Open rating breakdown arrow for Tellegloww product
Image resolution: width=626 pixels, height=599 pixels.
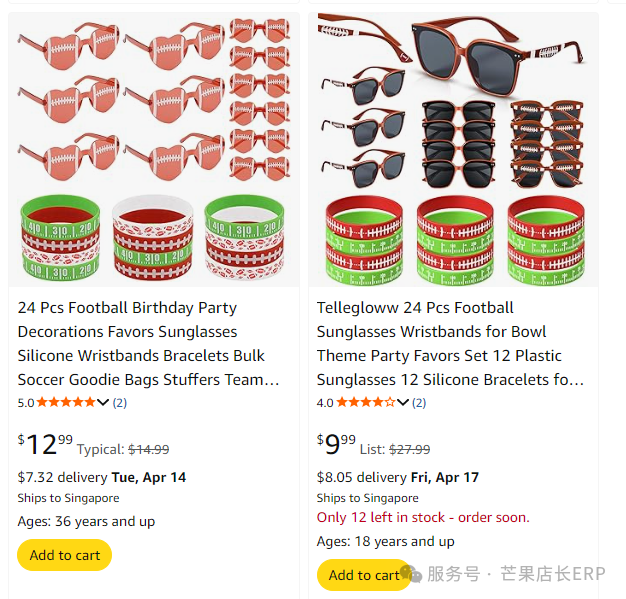pos(403,403)
